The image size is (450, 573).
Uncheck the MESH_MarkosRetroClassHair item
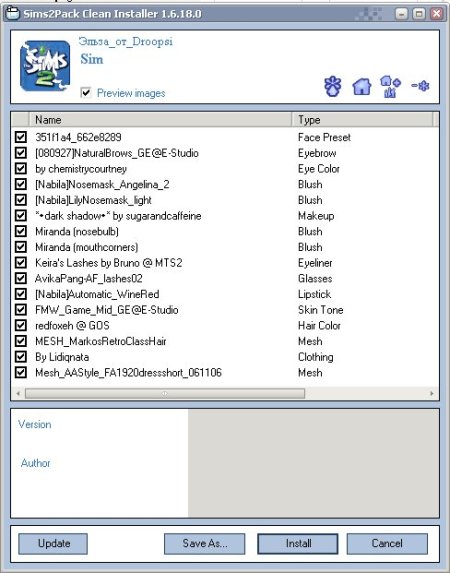[21, 341]
